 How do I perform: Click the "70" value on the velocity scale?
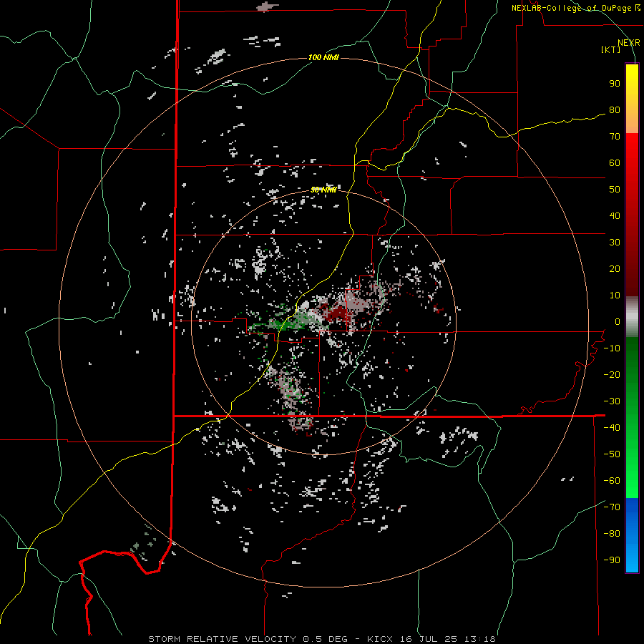615,137
